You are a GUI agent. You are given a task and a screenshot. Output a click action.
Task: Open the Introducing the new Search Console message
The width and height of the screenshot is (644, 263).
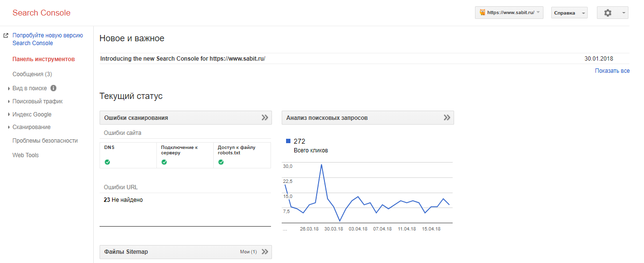pos(183,59)
